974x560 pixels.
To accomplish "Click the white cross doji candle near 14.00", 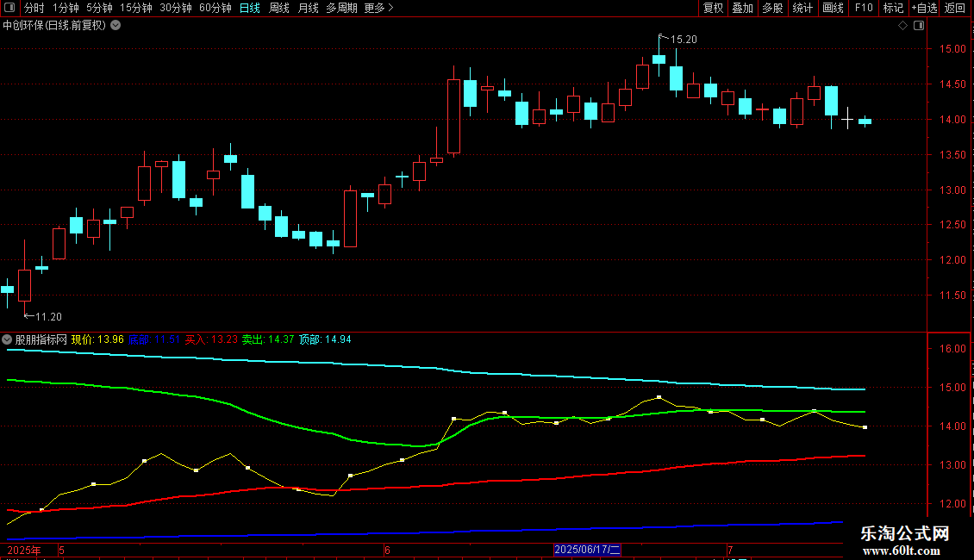I will coord(847,119).
